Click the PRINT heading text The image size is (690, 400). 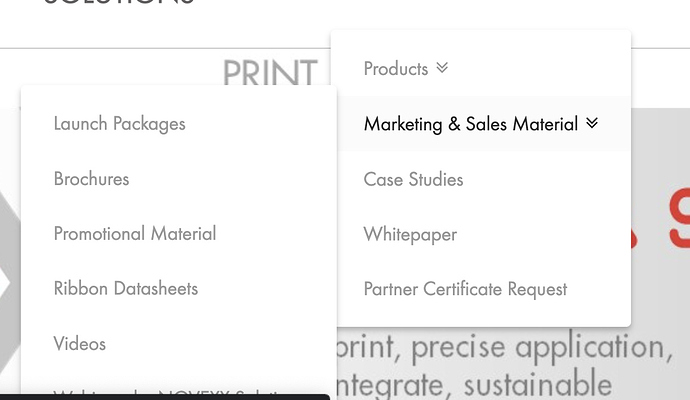(270, 72)
